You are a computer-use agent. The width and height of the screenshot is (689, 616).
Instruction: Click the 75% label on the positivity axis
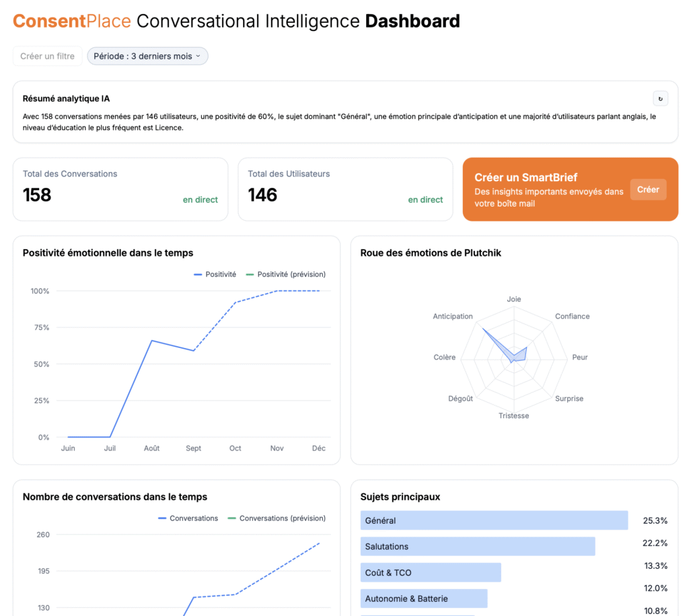[42, 328]
